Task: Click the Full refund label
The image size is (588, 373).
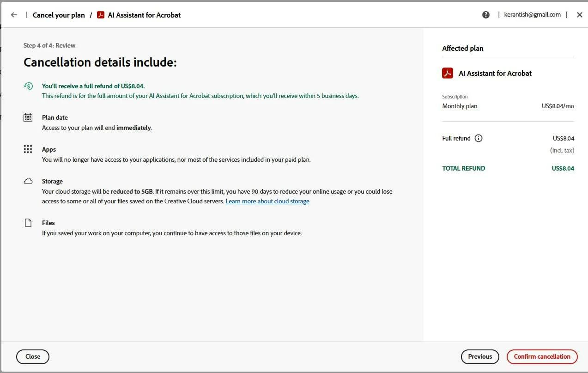Action: pos(456,138)
